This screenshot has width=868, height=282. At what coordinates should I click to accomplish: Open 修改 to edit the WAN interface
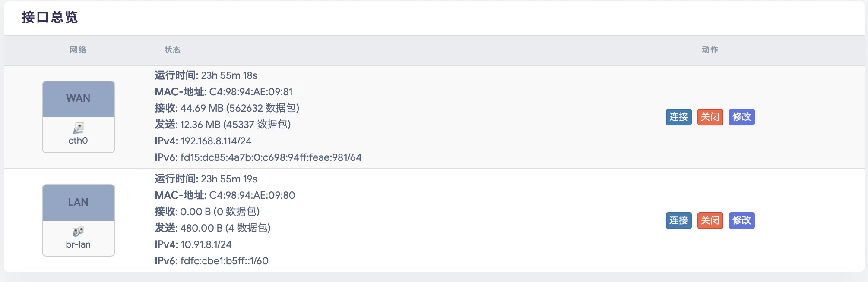coord(741,117)
